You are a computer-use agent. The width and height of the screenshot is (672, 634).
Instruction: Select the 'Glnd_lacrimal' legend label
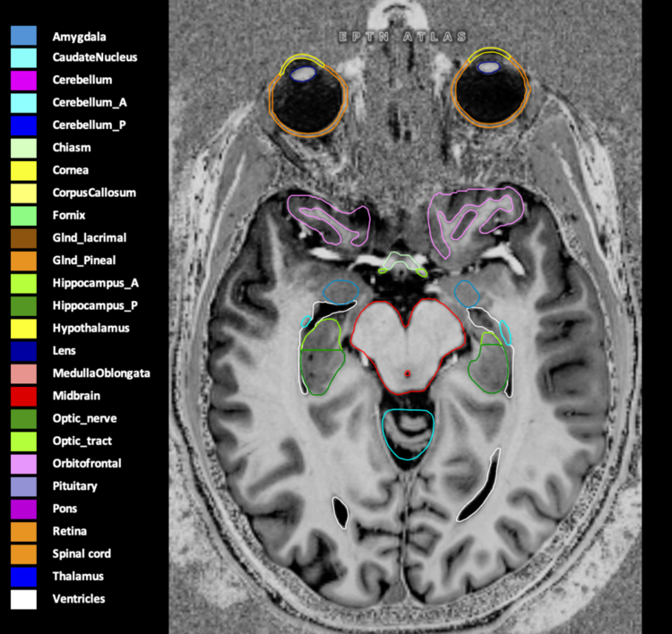tap(89, 238)
